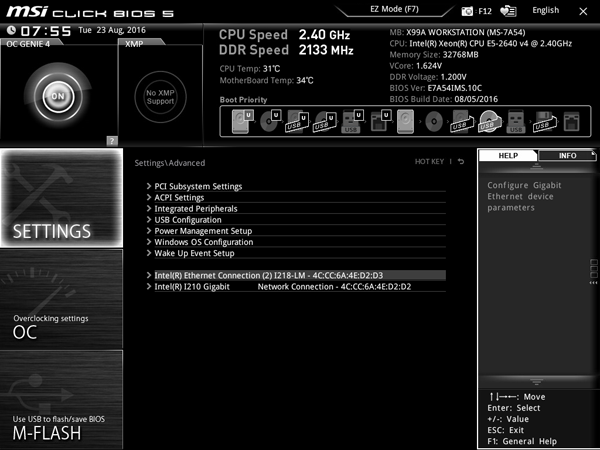Select the UEFI USB CD/DVD boot icon
Screen dimensions: 600x450
325,122
